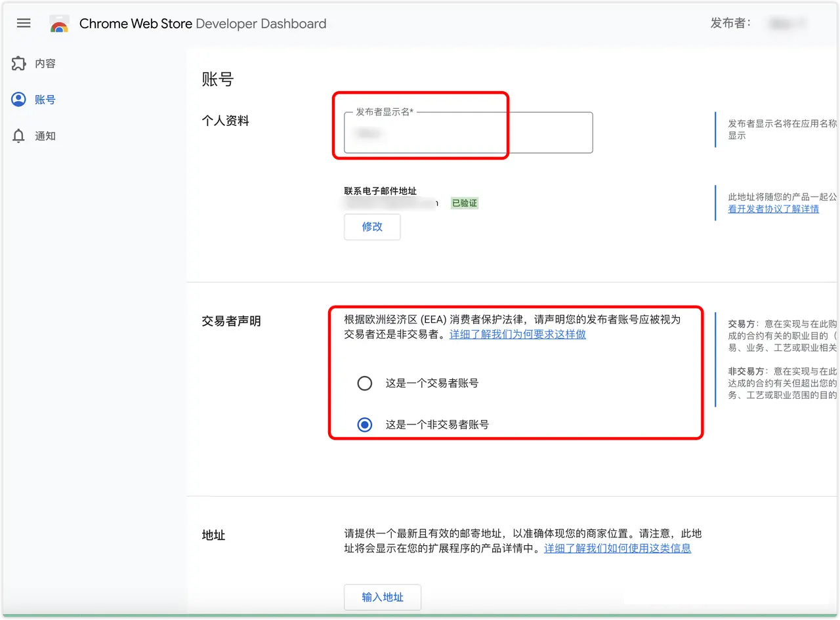The width and height of the screenshot is (840, 620).
Task: Click the green 已验证 verification badge
Action: click(464, 203)
